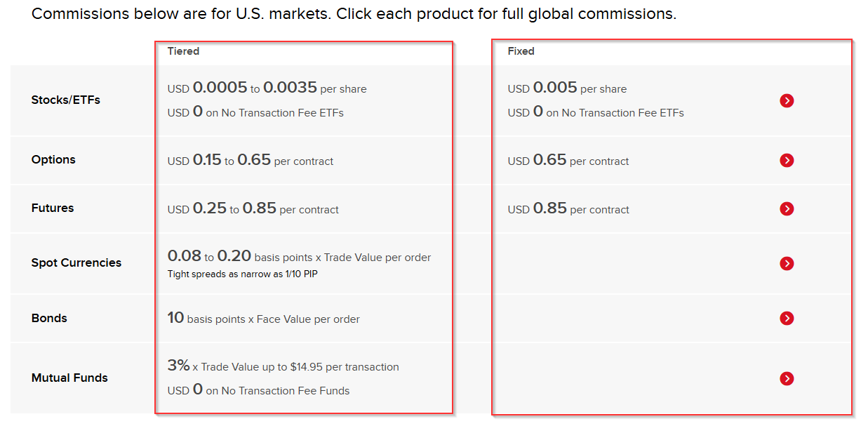Open Options commissions via its red arrow
Screen dimensions: 868x426
[x=787, y=161]
